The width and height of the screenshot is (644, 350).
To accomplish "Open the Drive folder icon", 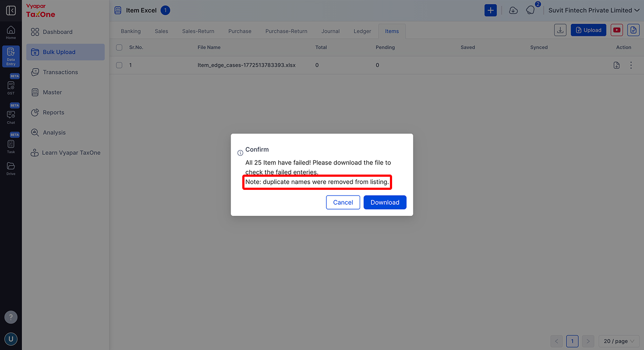I will click(x=11, y=168).
